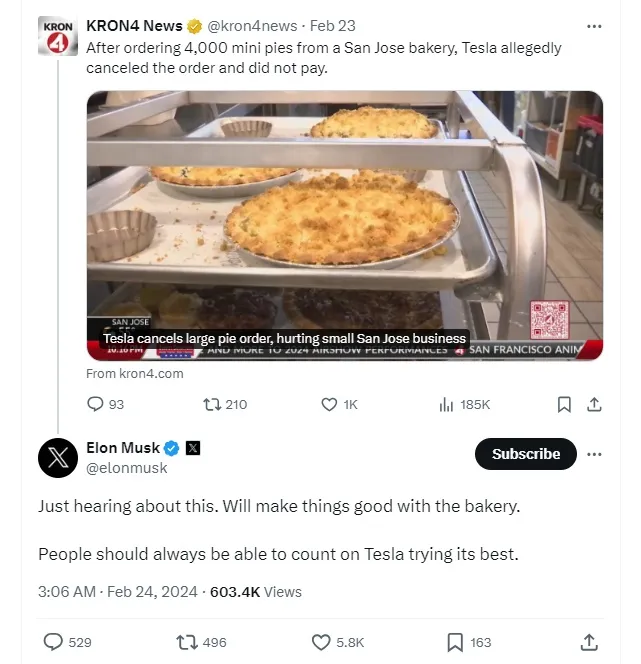
Task: Reply to Elon Musk's tweet
Action: 54,642
